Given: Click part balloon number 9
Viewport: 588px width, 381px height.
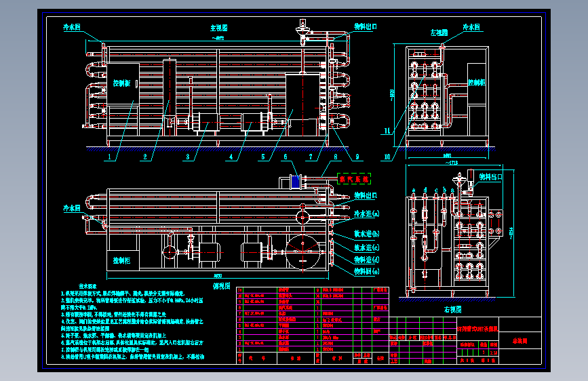Looking at the screenshot, I should (357, 157).
